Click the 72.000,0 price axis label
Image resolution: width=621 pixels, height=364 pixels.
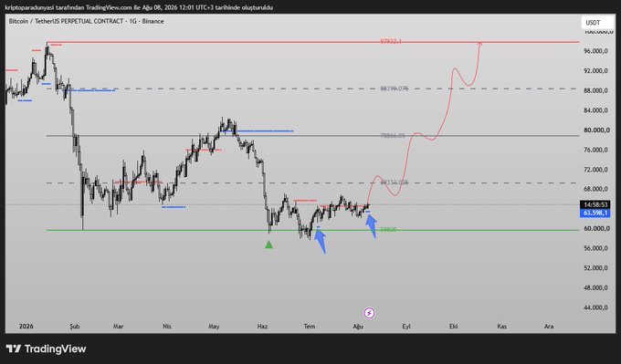coord(595,170)
